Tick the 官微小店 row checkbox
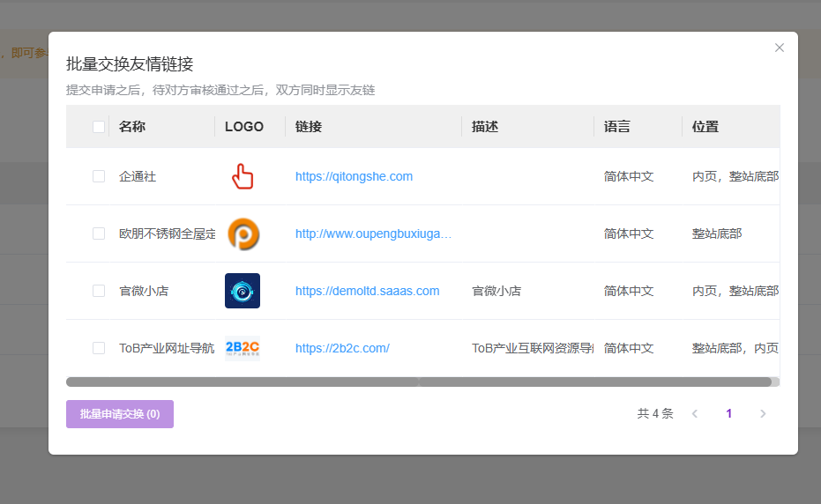The width and height of the screenshot is (821, 504). [99, 291]
